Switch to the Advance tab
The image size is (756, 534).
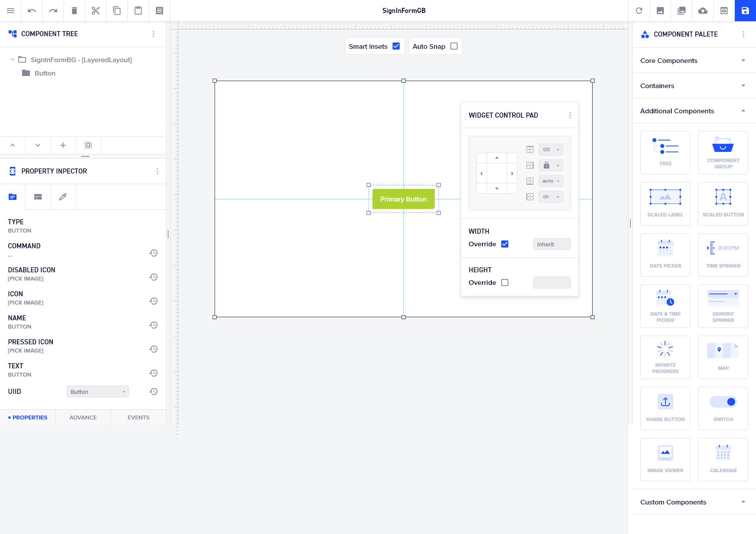tap(83, 418)
